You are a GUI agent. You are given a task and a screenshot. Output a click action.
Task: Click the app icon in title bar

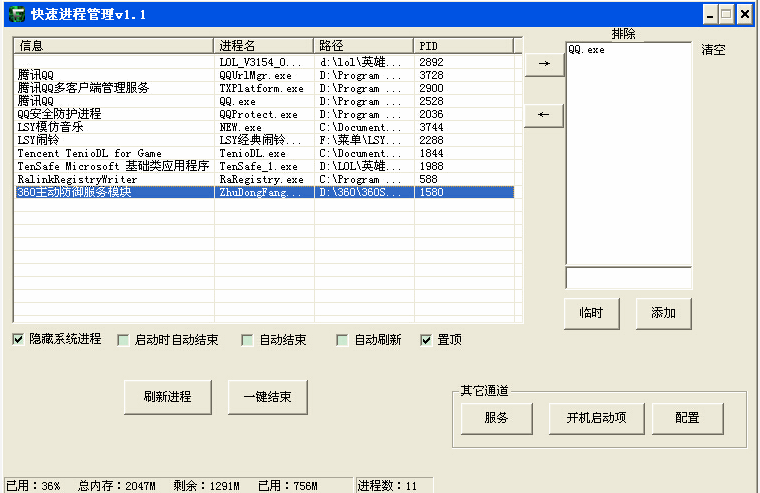coord(16,14)
